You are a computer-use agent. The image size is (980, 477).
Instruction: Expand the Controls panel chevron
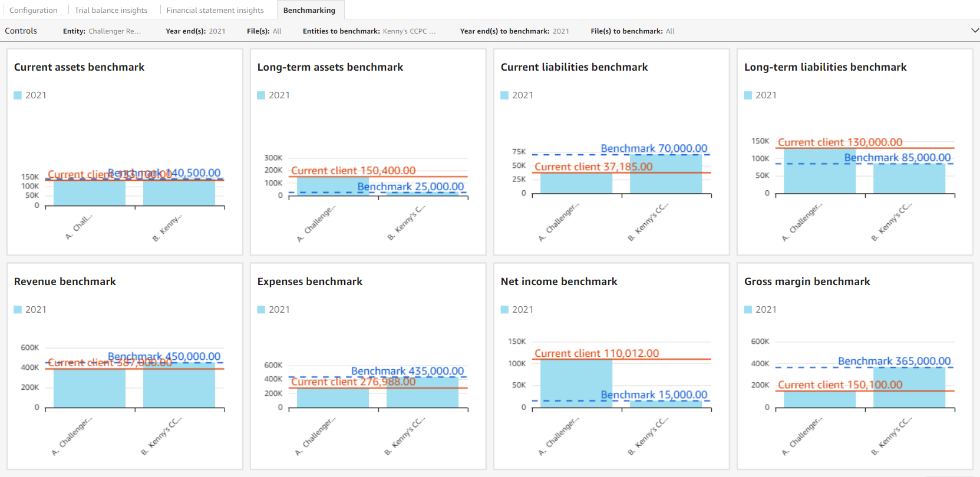point(975,31)
